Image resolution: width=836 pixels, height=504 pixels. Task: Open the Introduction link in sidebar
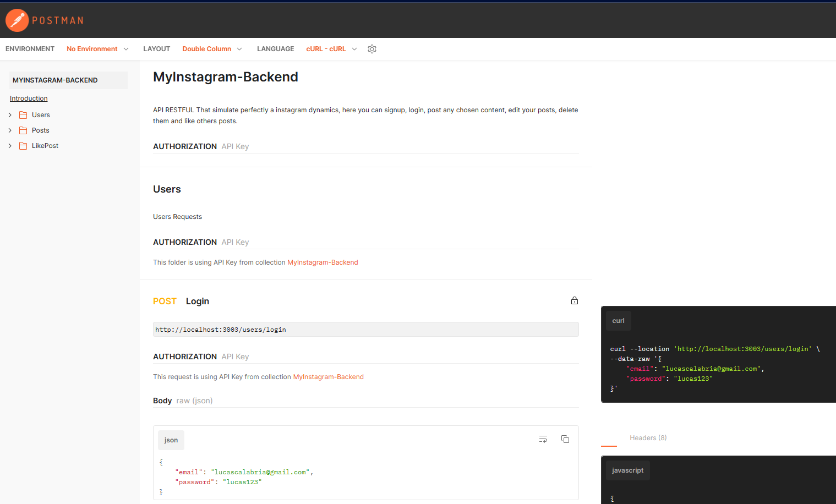tap(29, 98)
